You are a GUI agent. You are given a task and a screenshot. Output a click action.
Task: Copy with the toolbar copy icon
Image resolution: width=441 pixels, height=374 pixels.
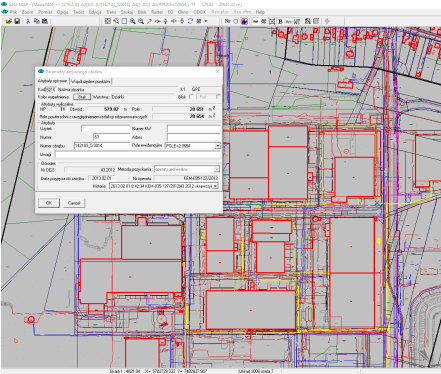tap(37, 21)
